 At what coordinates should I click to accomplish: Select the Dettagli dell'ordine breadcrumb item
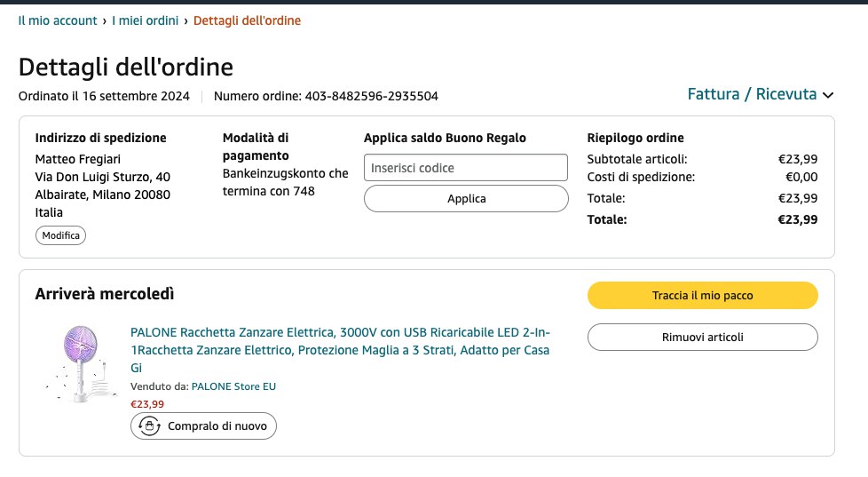click(x=247, y=20)
